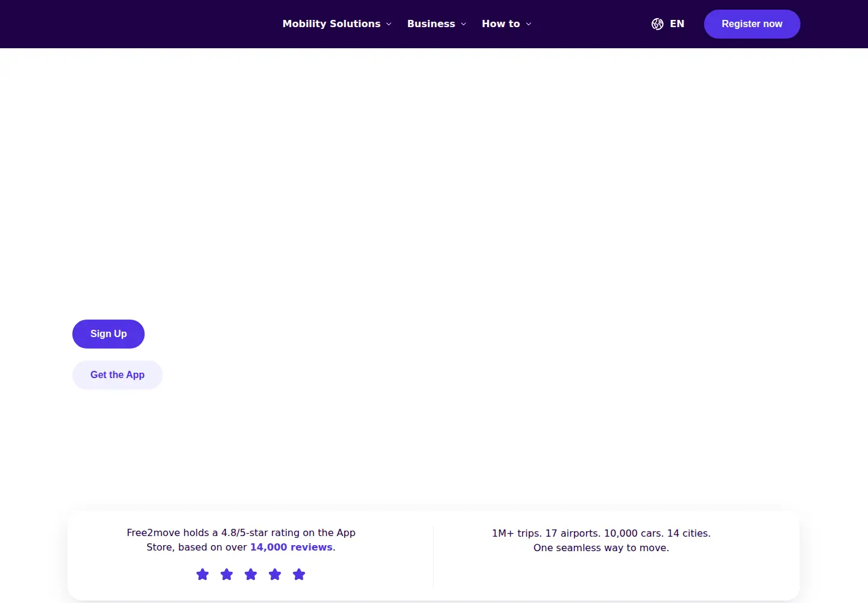The height and width of the screenshot is (603, 868).
Task: Click the '1M+ trips. 17 airports.' text
Action: pyautogui.click(x=547, y=534)
